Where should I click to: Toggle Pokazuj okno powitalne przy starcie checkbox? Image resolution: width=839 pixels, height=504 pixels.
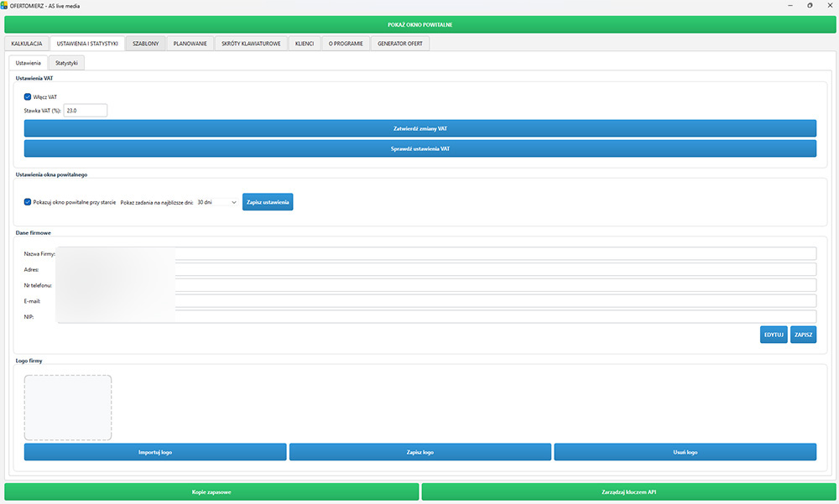(28, 202)
